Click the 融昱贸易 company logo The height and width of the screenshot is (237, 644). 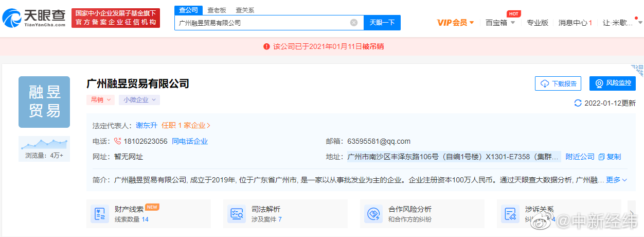pos(44,102)
